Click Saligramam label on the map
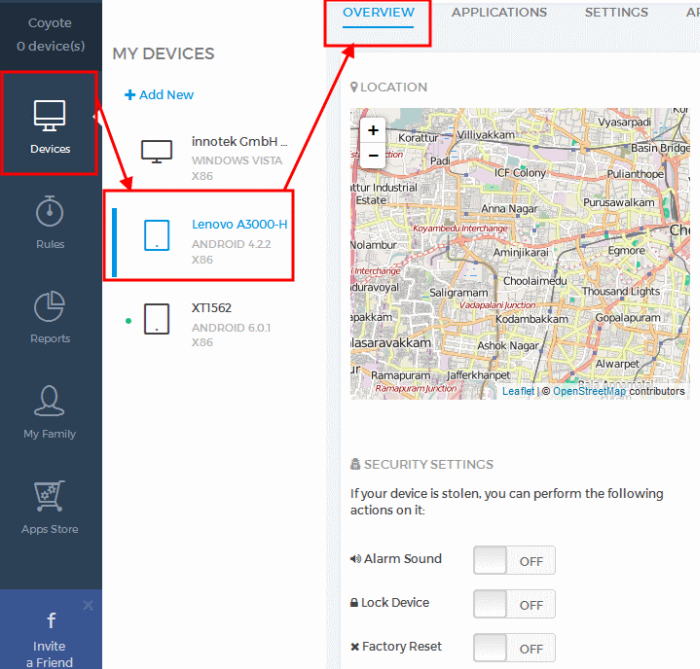700x669 pixels. 458,293
